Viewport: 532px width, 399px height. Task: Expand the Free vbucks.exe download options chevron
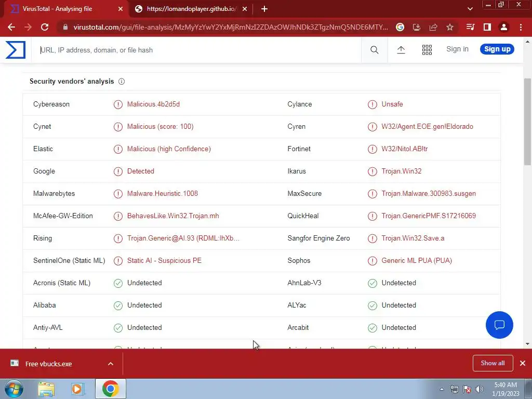[111, 364]
